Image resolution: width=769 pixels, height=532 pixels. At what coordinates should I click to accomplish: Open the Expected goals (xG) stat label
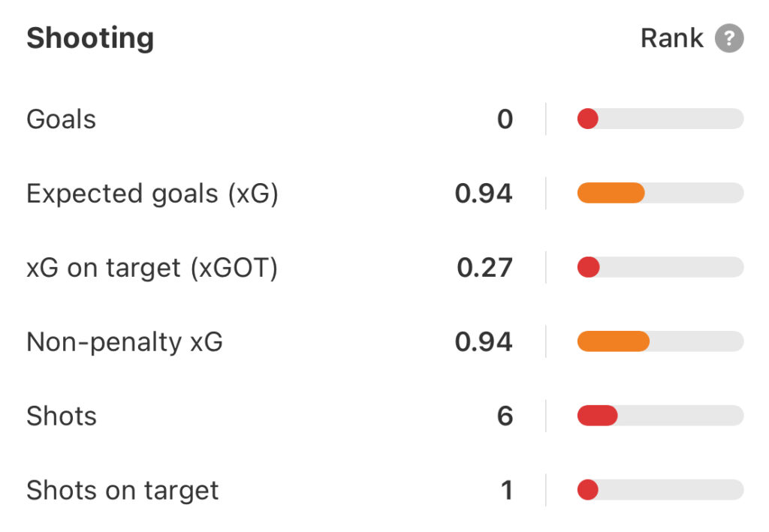[152, 194]
